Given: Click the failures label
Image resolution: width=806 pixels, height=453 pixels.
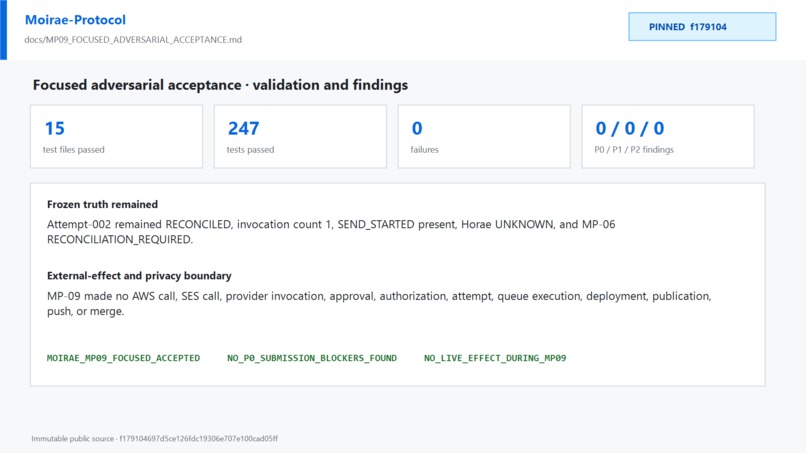Looking at the screenshot, I should click(x=425, y=150).
